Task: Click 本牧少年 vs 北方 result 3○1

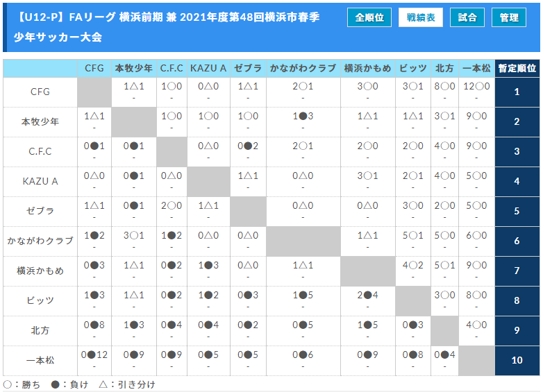Action: (444, 116)
